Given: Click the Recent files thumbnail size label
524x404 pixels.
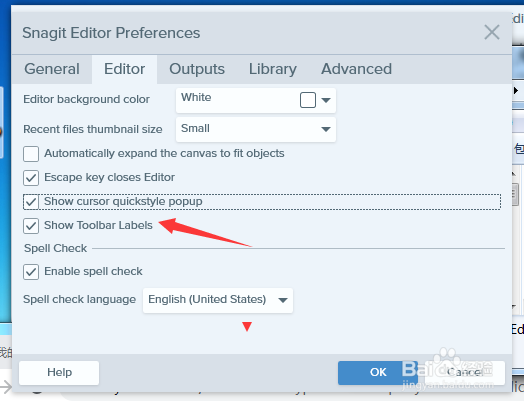Looking at the screenshot, I should [93, 129].
